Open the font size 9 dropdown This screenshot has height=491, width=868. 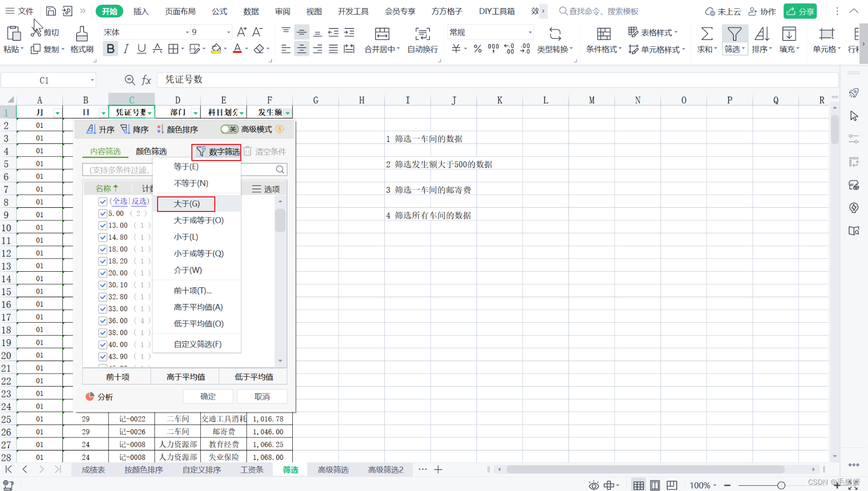tap(228, 32)
